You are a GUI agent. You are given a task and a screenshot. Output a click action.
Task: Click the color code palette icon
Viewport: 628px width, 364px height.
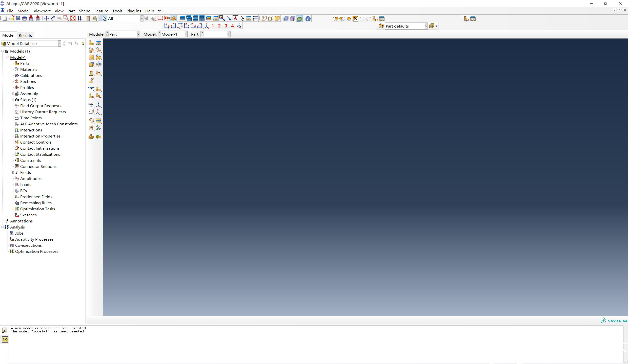[x=381, y=26]
